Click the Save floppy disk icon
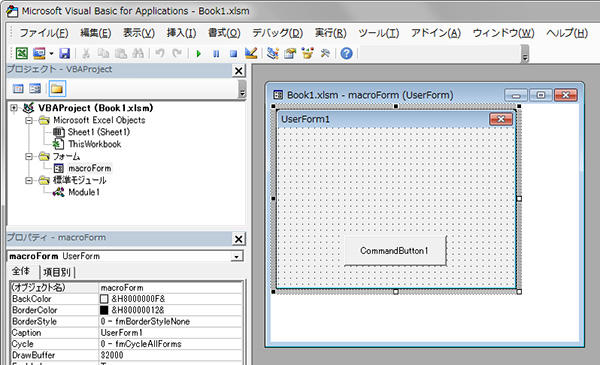The width and height of the screenshot is (600, 365). [64, 54]
